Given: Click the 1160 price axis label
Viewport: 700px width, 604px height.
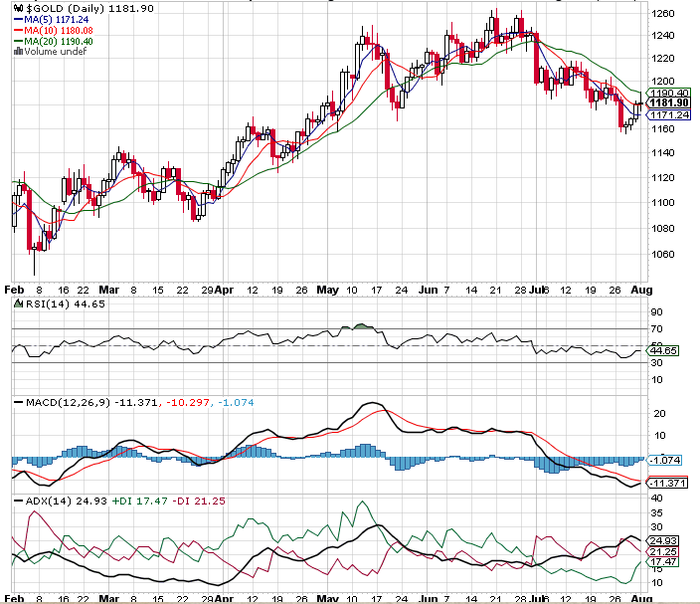Looking at the screenshot, I should 662,129.
